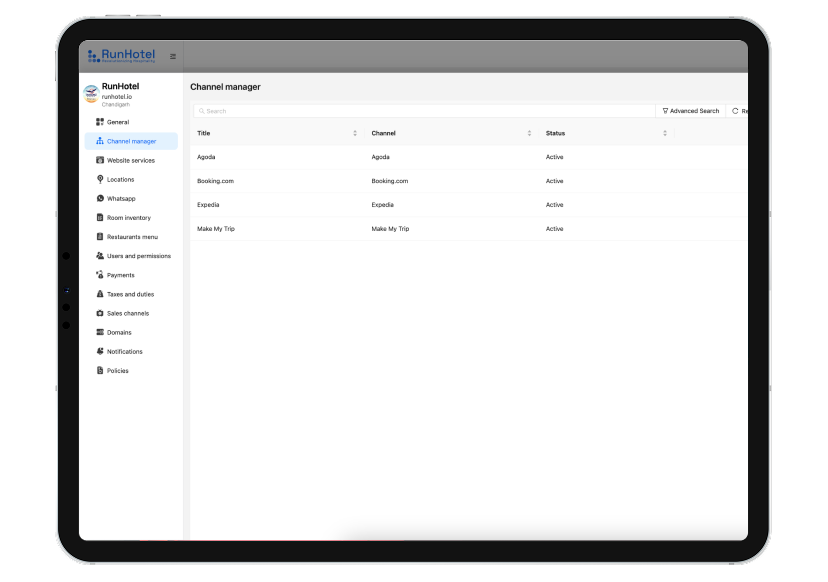Click Active status in Make My Trip row
Screen dimensions: 828x582
(x=554, y=229)
